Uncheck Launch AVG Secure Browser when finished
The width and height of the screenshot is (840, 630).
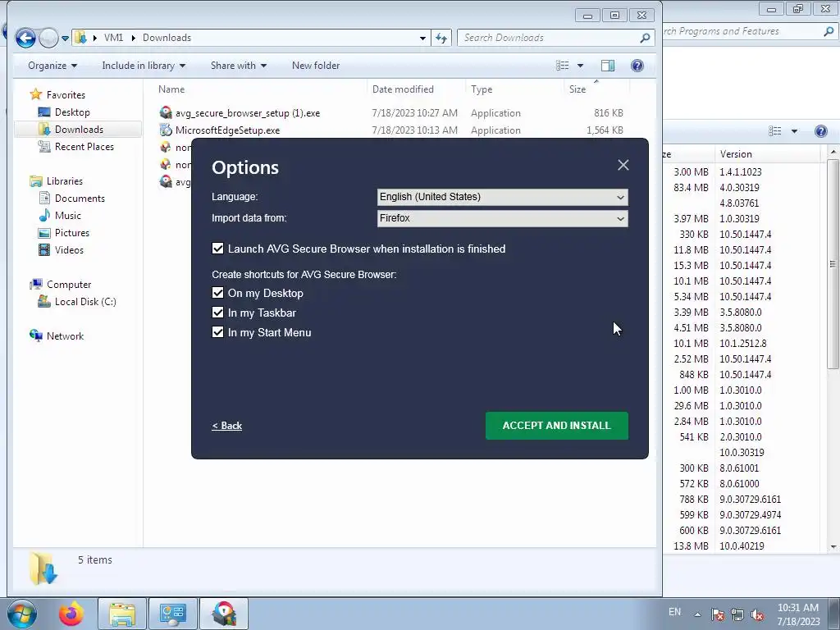217,249
